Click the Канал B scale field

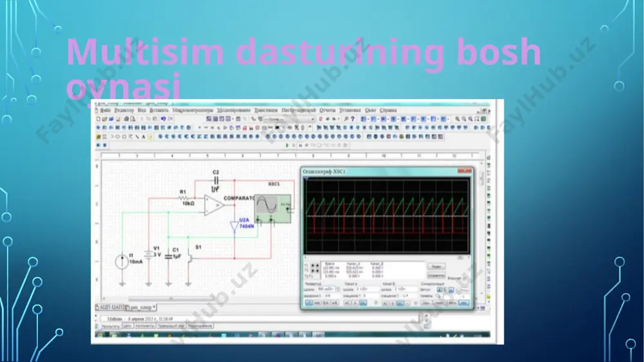406,289
